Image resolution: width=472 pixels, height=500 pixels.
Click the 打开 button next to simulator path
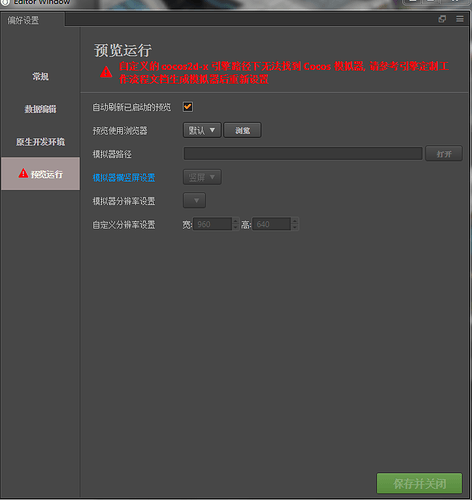tap(444, 154)
